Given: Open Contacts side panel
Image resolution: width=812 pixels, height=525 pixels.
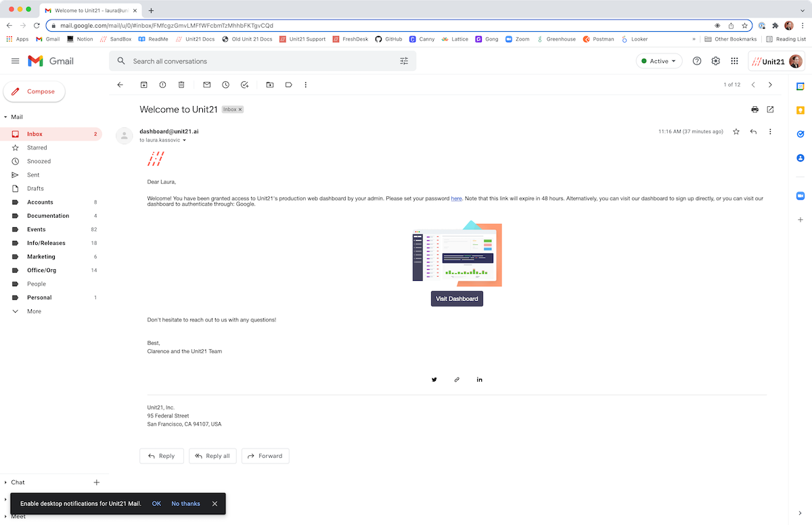Looking at the screenshot, I should point(800,158).
